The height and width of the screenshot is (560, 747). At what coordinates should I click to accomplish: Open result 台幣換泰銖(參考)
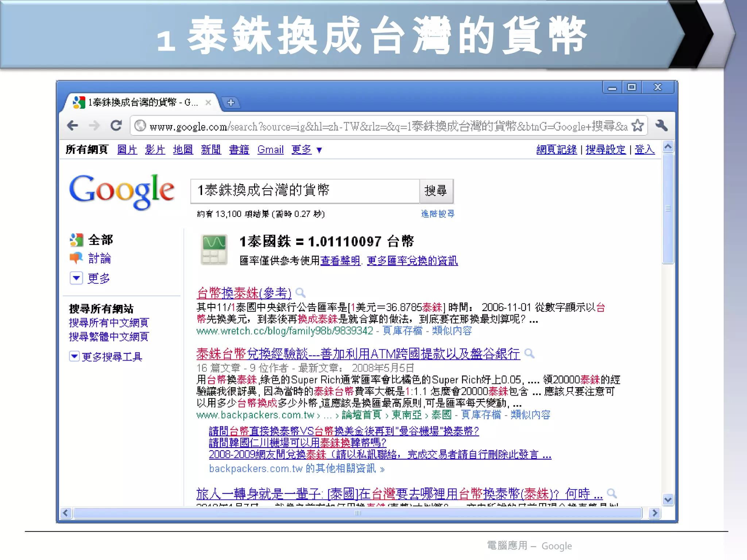244,293
